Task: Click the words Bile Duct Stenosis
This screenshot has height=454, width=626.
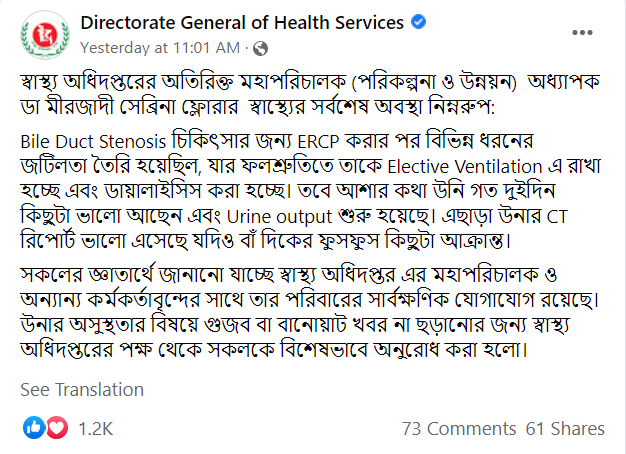Action: tap(93, 142)
